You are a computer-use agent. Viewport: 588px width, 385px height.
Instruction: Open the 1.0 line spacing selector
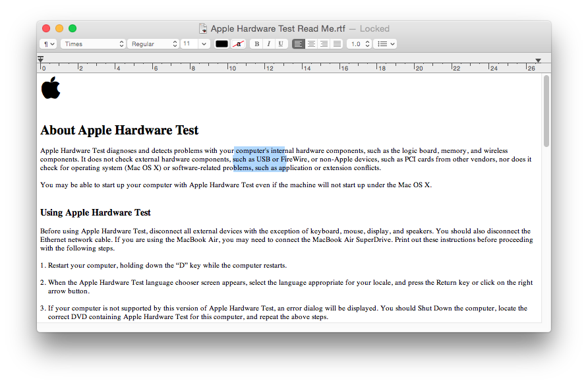(x=359, y=44)
